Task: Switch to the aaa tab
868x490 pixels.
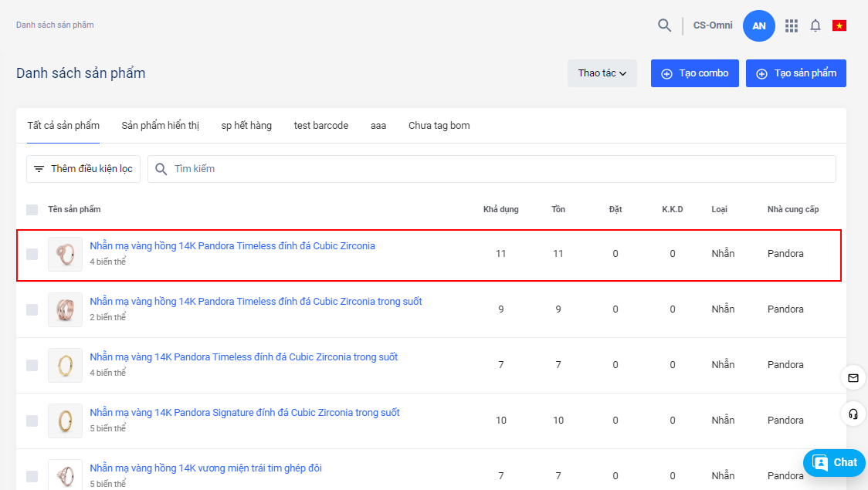Action: [378, 126]
